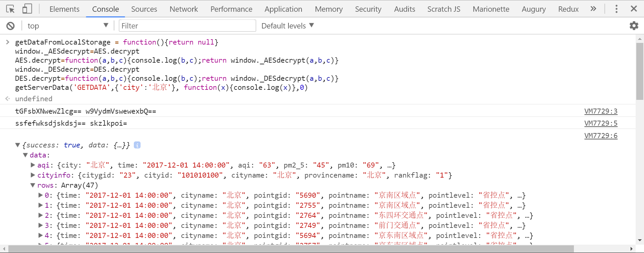644x253 pixels.
Task: Open the top context selector dropdown
Action: (x=68, y=26)
